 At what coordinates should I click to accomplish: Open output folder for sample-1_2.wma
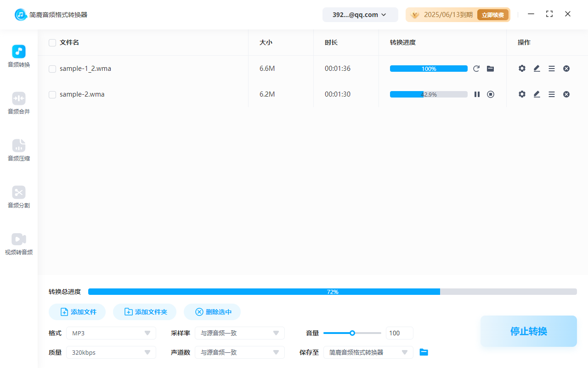[490, 69]
